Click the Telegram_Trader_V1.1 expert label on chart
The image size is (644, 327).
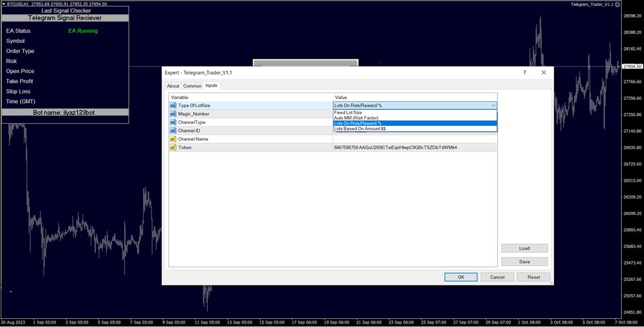pos(592,4)
